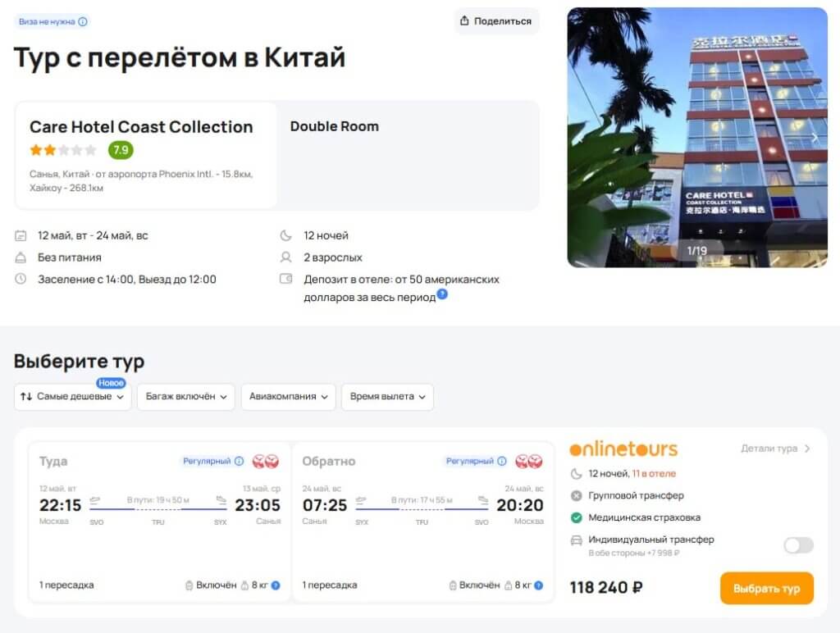Click the blue info dot after 'за весь период'

(442, 294)
